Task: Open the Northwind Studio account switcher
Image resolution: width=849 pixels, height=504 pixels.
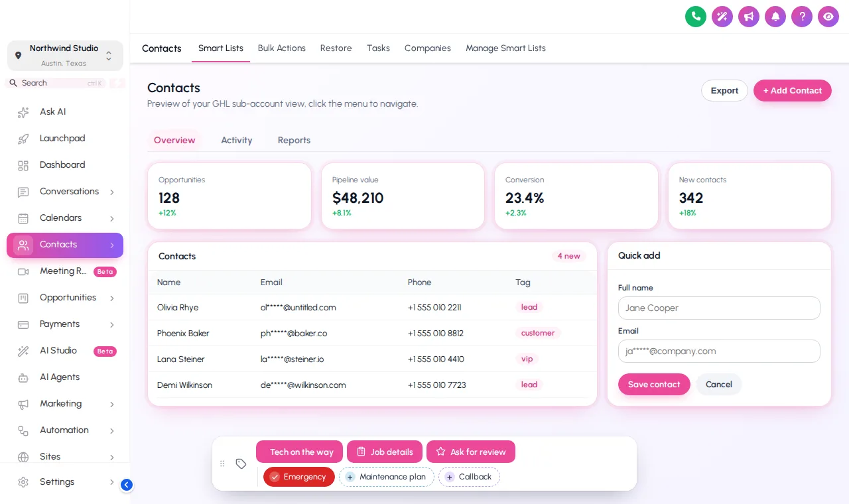Action: pos(65,56)
